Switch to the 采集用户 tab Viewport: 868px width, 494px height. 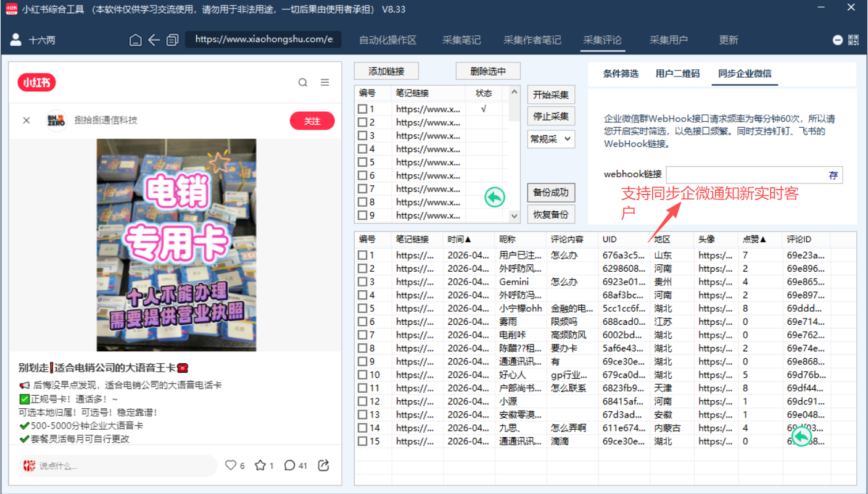tap(669, 40)
